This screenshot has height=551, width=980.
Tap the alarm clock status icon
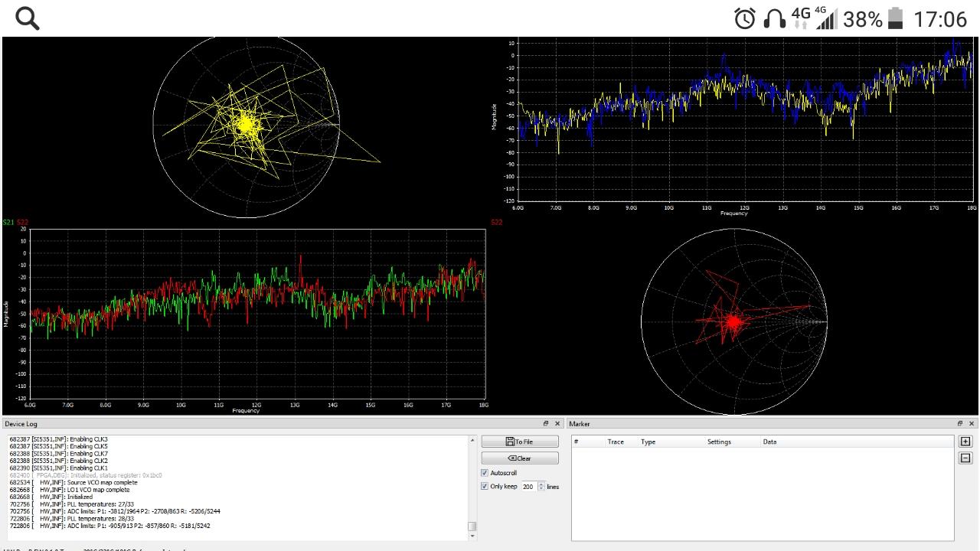pos(744,18)
